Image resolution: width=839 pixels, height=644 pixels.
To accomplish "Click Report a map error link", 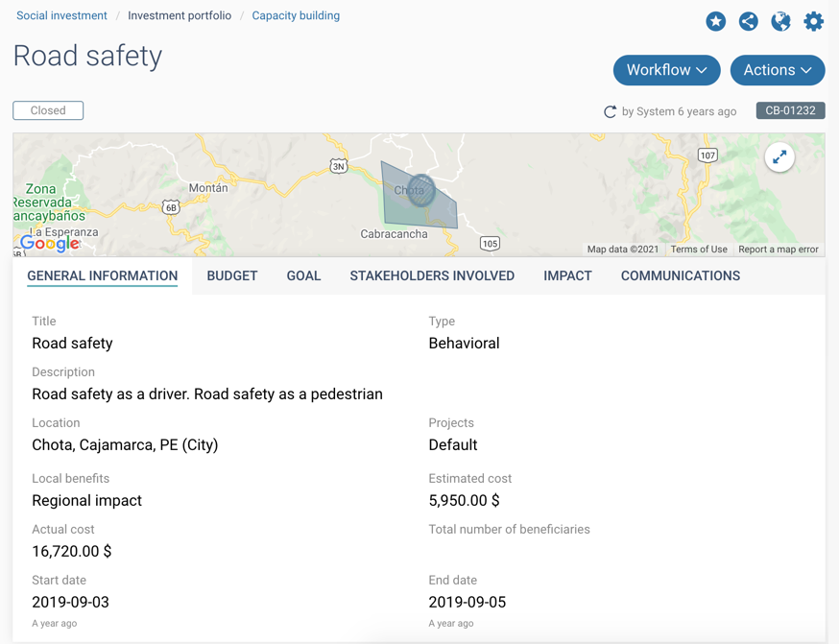I will pos(778,250).
